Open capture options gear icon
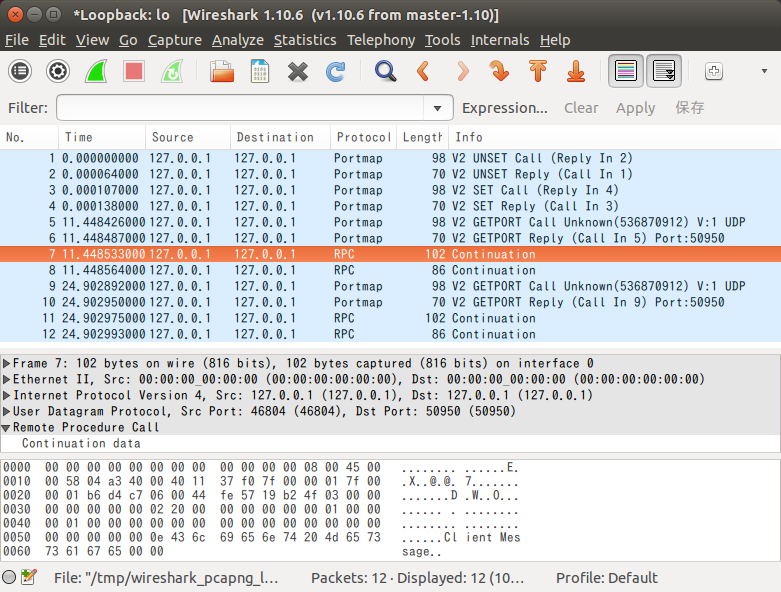The image size is (781, 592). (58, 71)
